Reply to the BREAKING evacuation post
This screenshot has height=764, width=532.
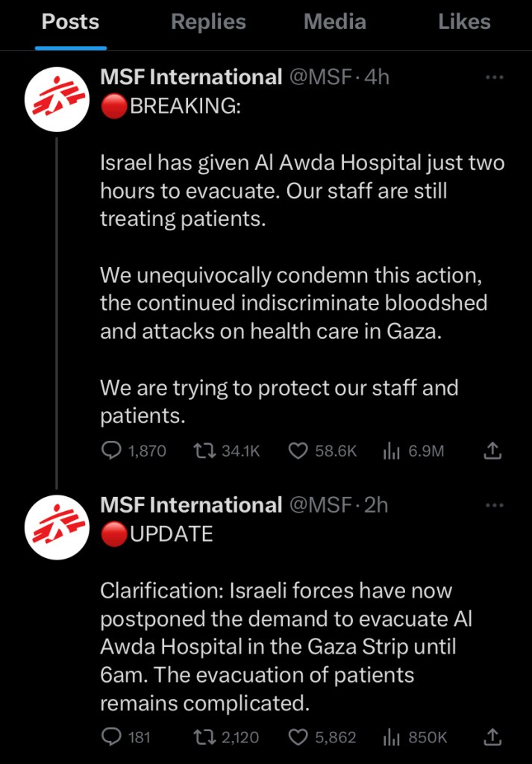pos(111,451)
